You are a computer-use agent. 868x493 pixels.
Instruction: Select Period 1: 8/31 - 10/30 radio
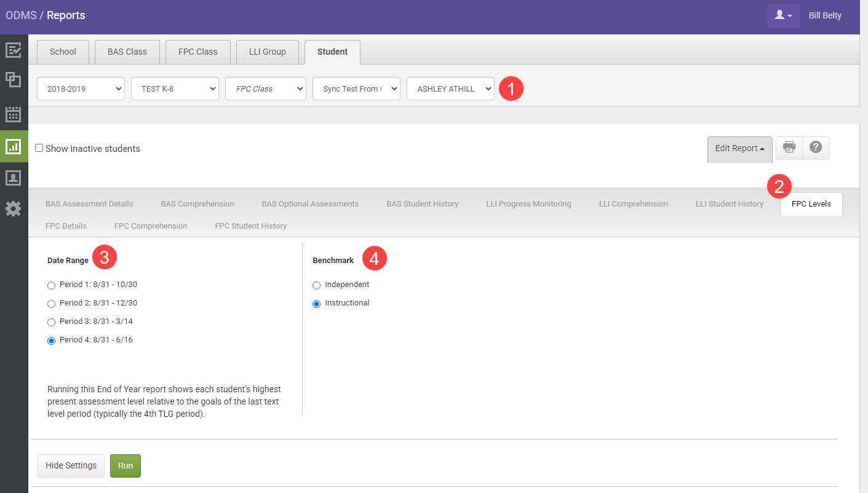point(51,285)
